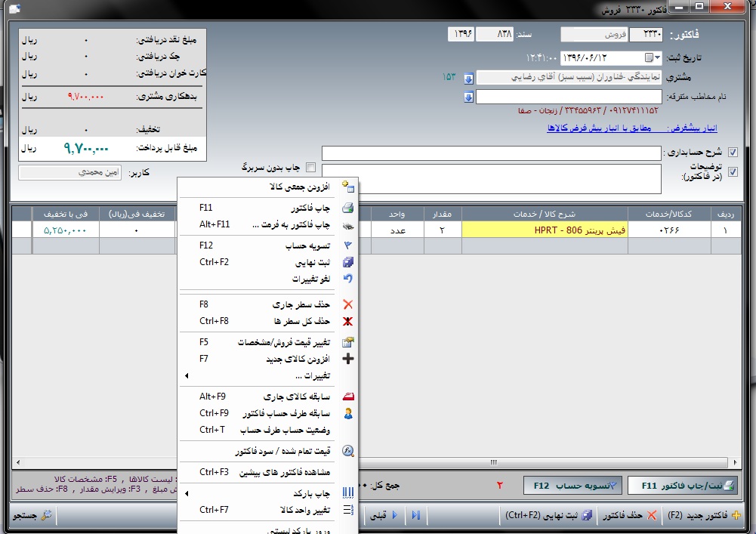Click the skip-to-last navigation arrow icon
756x534 pixels.
click(x=416, y=515)
